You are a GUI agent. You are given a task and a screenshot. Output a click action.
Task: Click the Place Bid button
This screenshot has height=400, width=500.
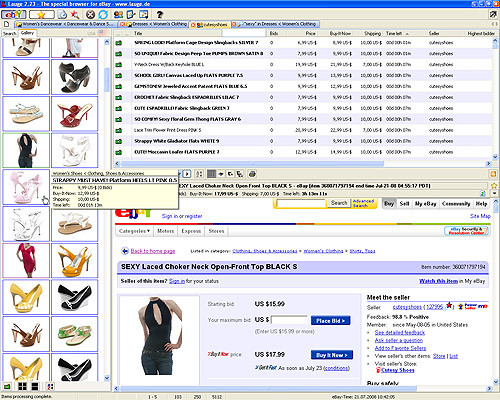pos(330,321)
